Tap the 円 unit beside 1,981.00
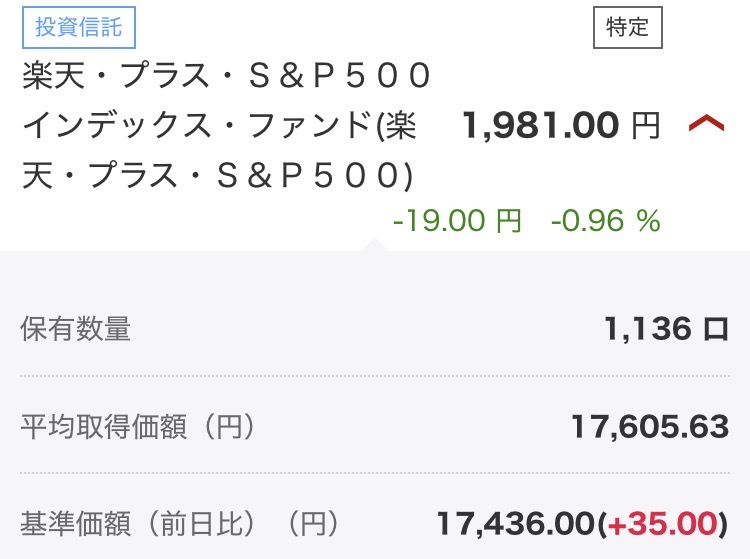The width and height of the screenshot is (750, 559). (646, 126)
